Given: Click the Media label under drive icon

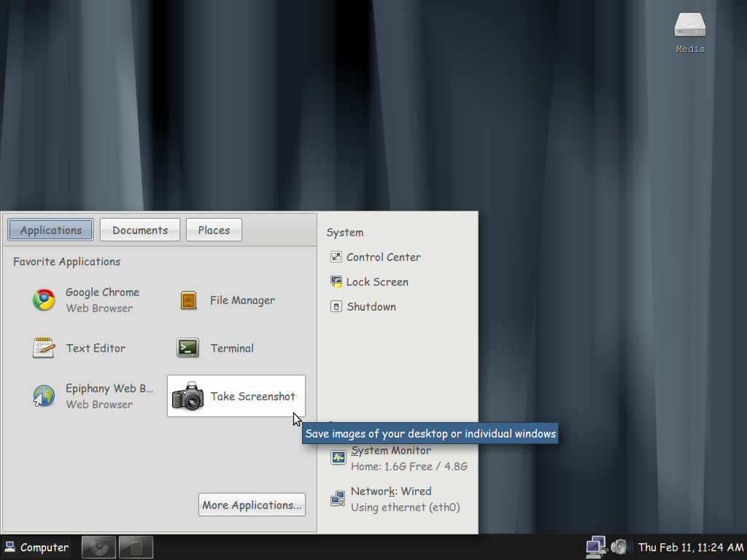Looking at the screenshot, I should 690,49.
